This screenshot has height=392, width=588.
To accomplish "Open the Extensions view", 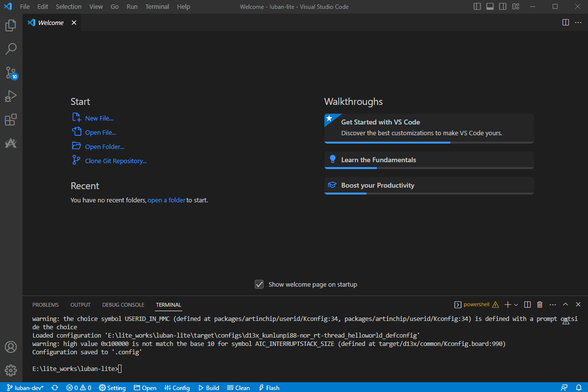I will pos(11,120).
